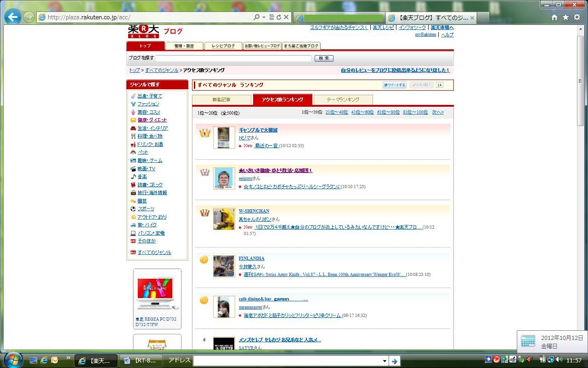This screenshot has height=368, width=588.
Task: Go to ranks 21位〜40位 link
Action: 336,112
